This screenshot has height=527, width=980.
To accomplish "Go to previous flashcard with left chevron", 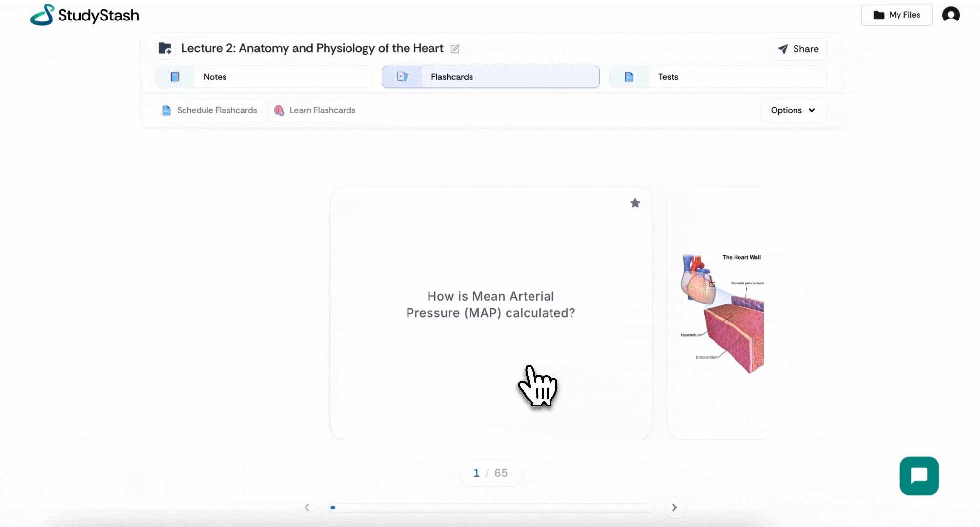I will point(307,507).
